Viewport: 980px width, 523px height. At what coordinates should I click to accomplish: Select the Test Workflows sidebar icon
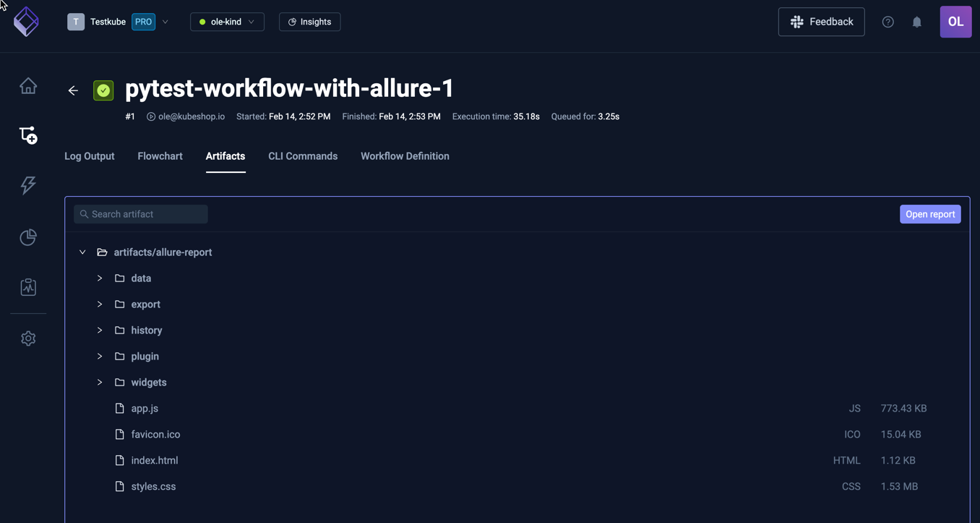click(27, 135)
